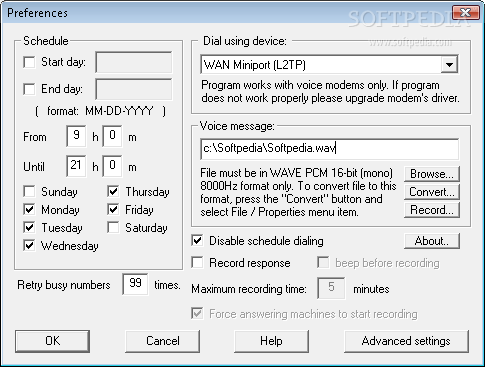Uncheck the Wednesday checkbox

(x=29, y=246)
